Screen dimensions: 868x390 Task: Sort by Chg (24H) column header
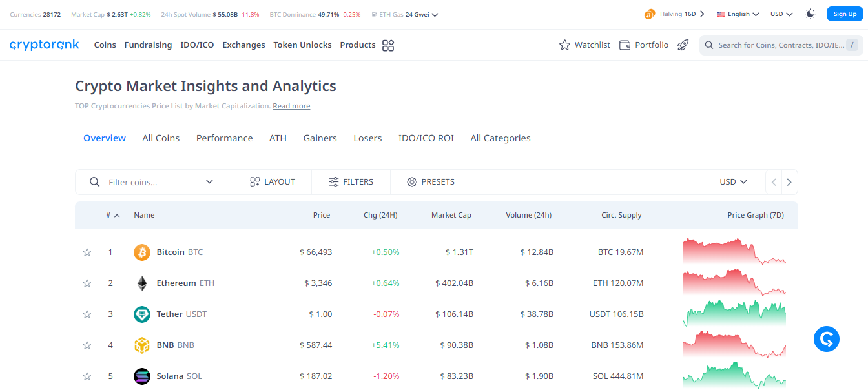pyautogui.click(x=380, y=215)
